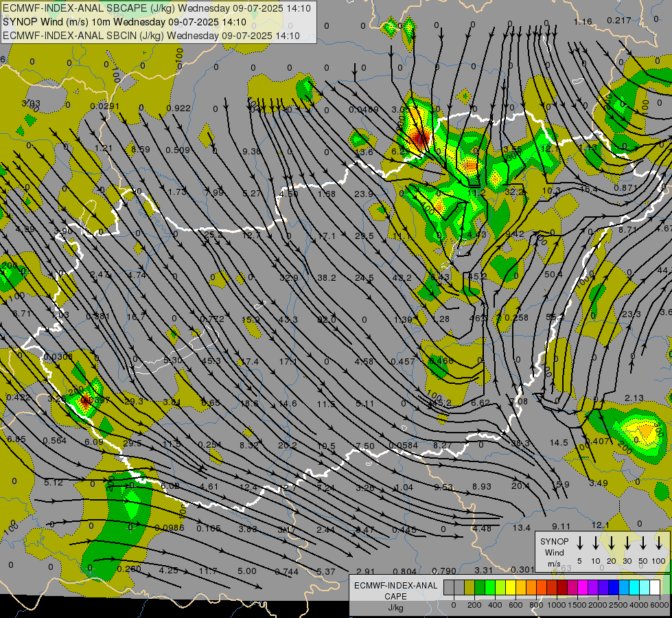This screenshot has height=618, width=672.
Task: Pick the magenta swatch in the CAPE scale
Action: click(x=583, y=587)
